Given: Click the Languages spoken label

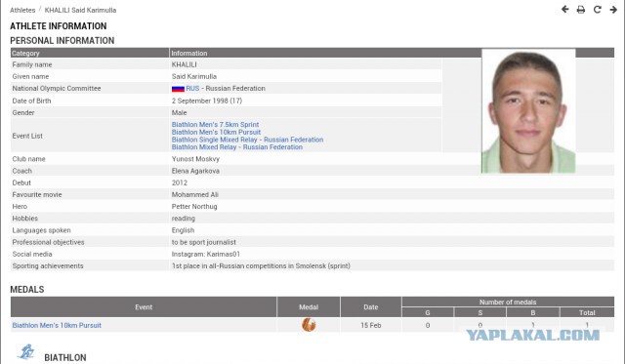Looking at the screenshot, I should coord(41,230).
